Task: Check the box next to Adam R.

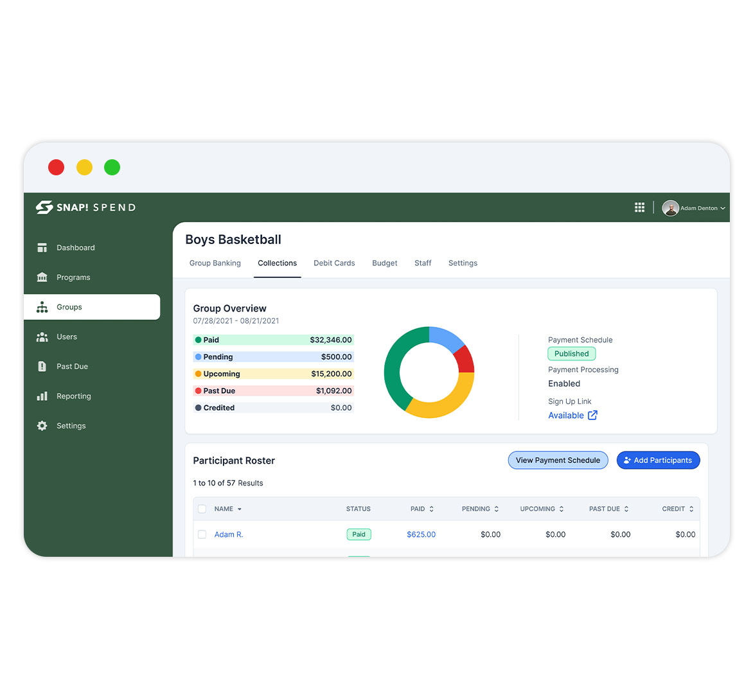Action: (202, 534)
